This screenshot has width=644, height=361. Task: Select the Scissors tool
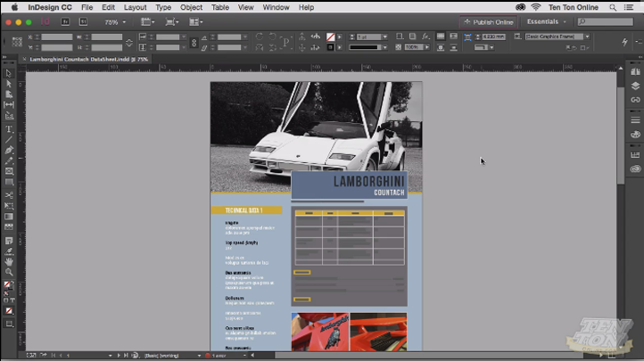[9, 195]
